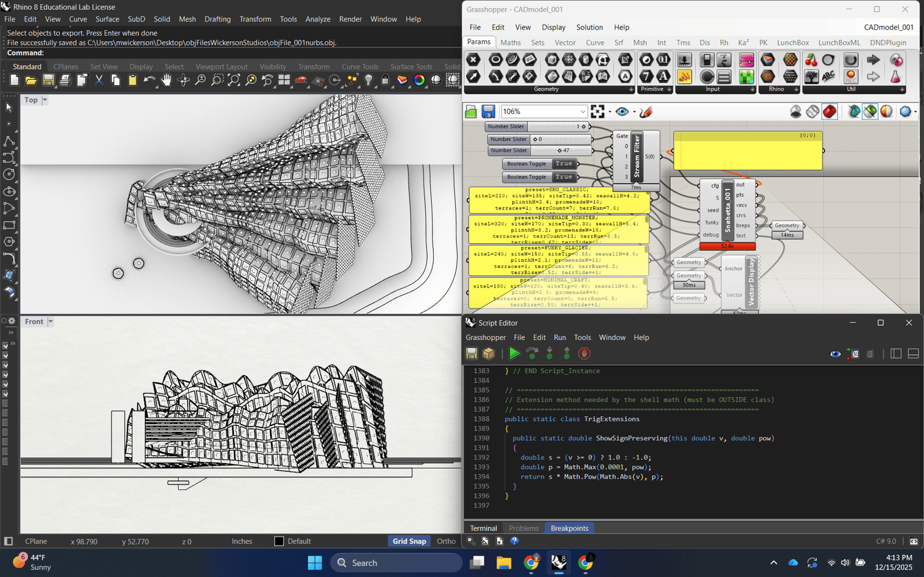This screenshot has height=577, width=924.
Task: Run the script with the green play button
Action: (x=514, y=353)
